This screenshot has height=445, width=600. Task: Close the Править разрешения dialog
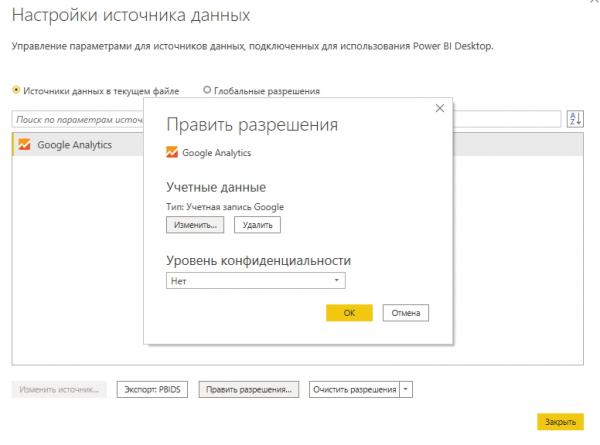coord(440,108)
